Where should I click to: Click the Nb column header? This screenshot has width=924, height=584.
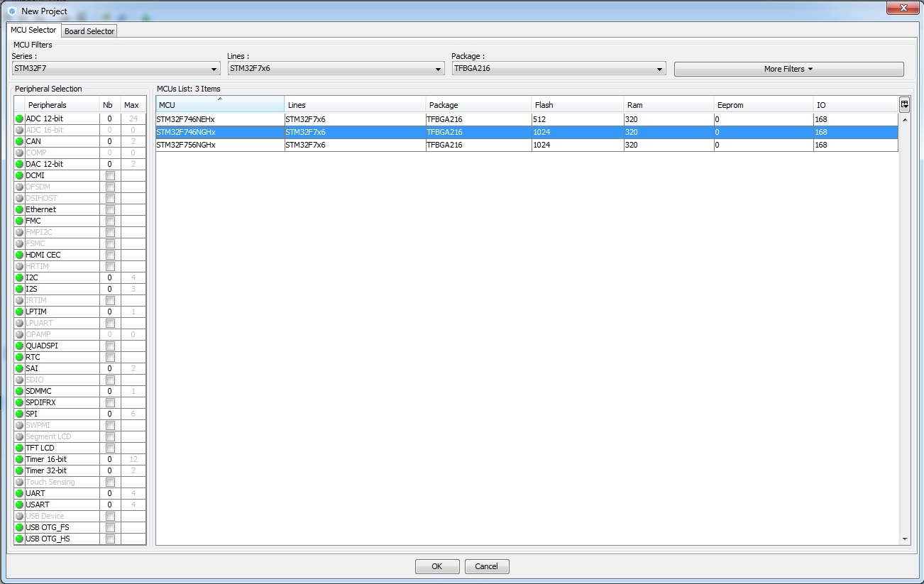(110, 105)
